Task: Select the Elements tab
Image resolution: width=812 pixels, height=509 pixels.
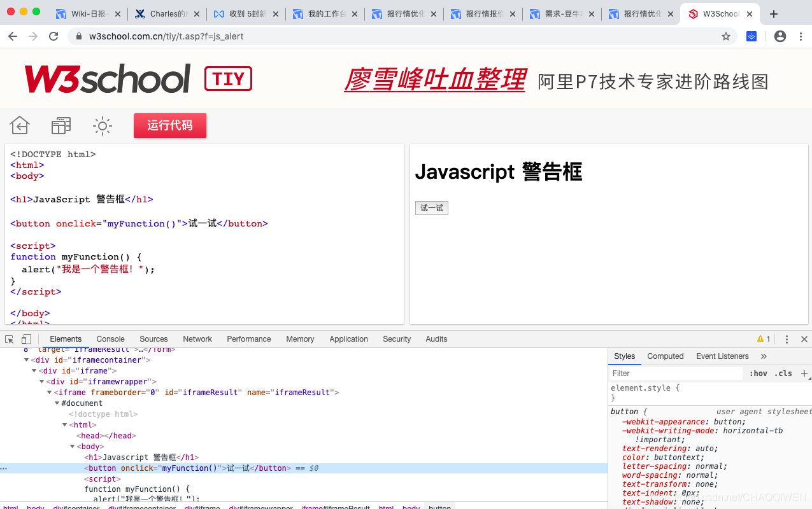Action: point(66,339)
